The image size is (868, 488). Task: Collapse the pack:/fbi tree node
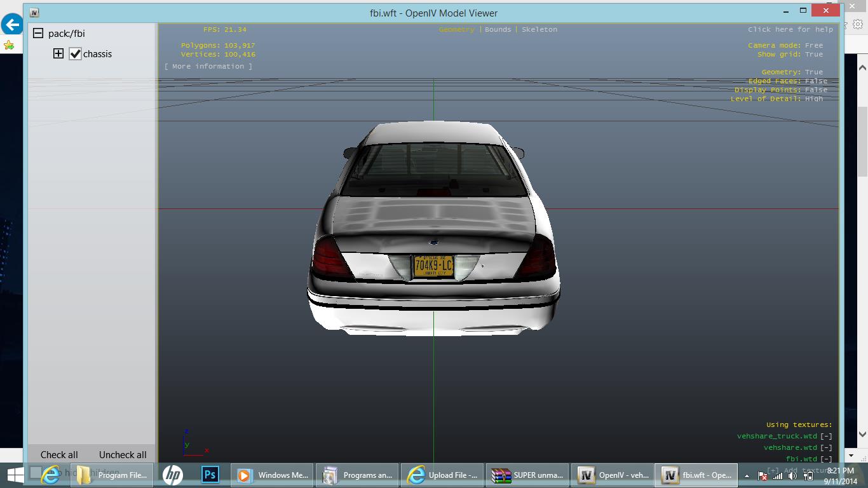tap(38, 34)
